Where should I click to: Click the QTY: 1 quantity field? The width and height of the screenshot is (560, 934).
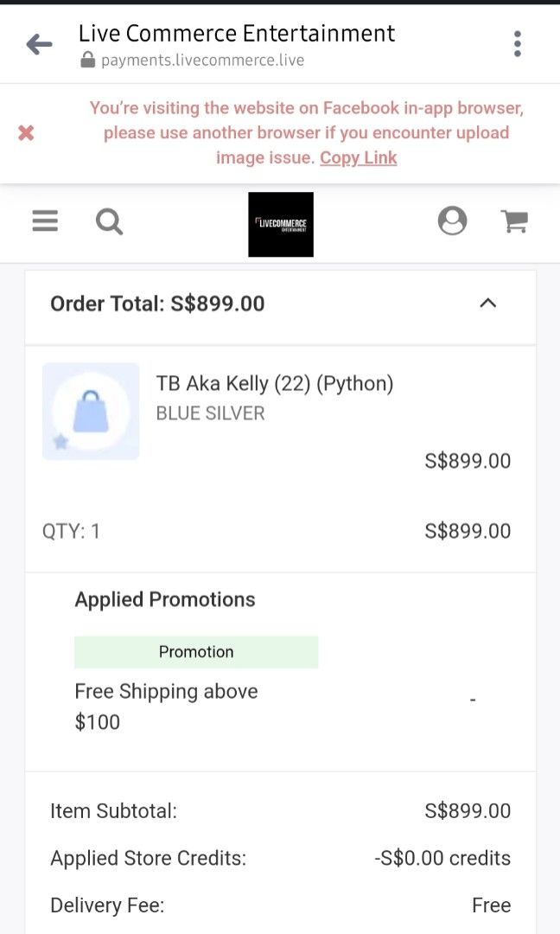pos(71,530)
